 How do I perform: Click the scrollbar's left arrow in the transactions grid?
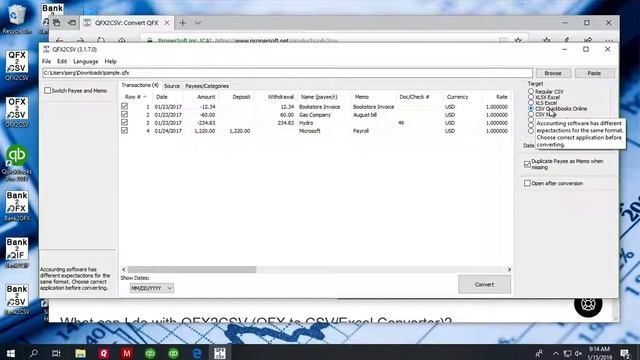(124, 269)
